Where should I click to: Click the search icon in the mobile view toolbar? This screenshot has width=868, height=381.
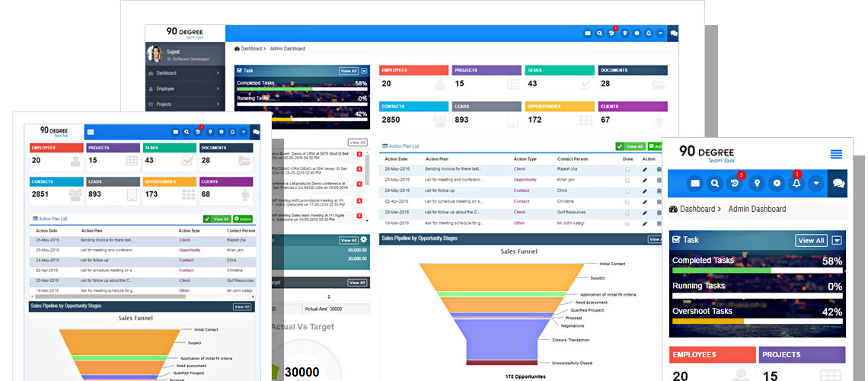(715, 183)
